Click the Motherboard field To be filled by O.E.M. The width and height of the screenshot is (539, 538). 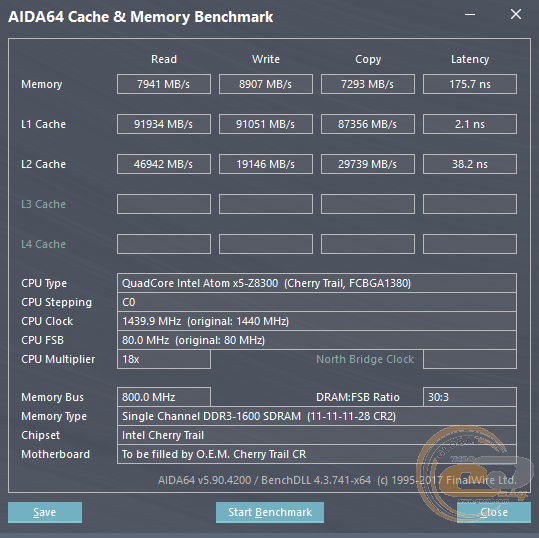coord(317,454)
